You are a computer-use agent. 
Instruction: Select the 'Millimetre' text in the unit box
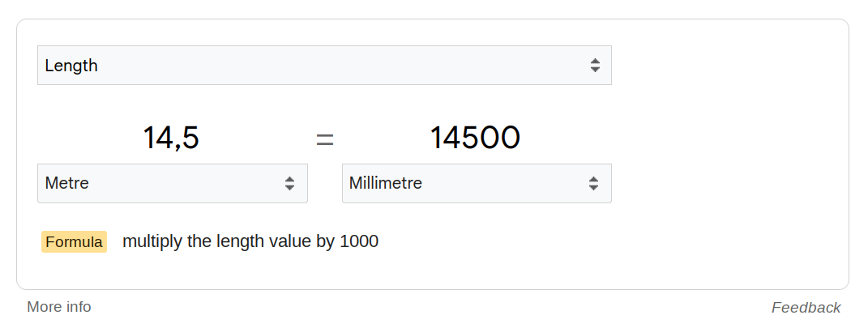[x=386, y=183]
